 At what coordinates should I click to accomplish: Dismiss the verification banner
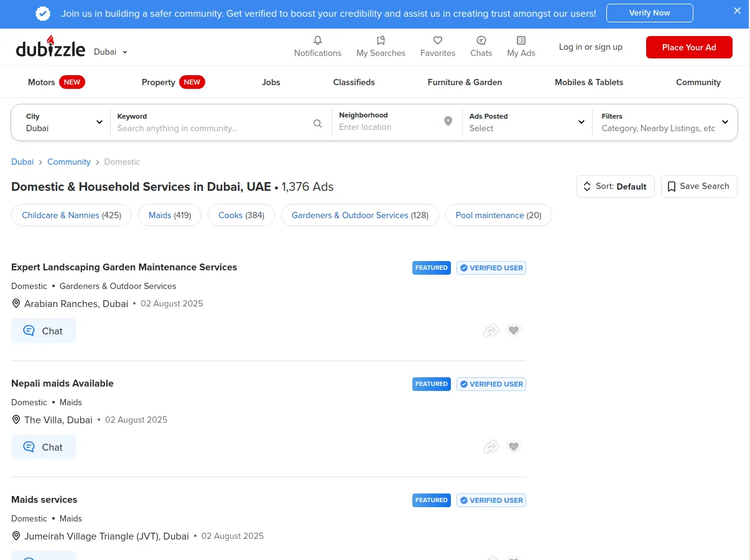(738, 11)
